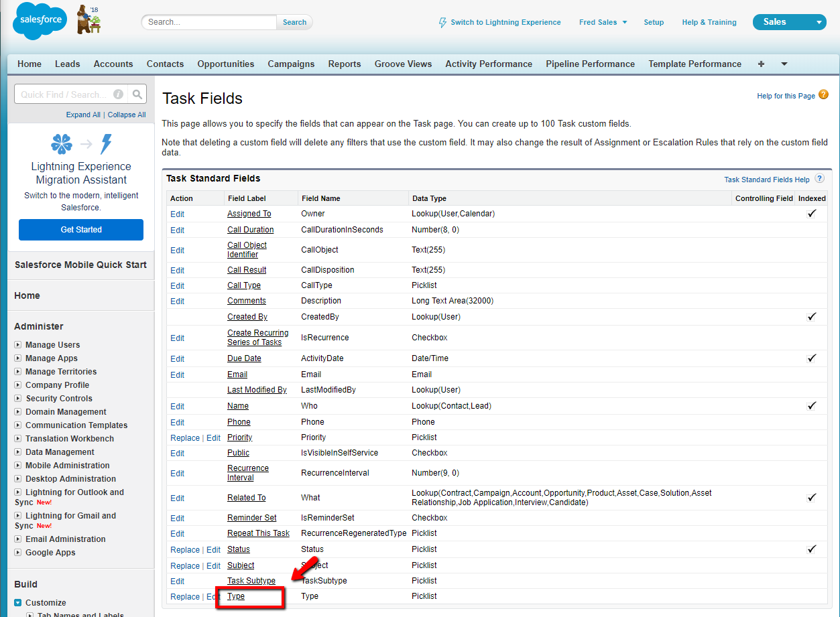Click the Mobile Administration item

coord(68,466)
